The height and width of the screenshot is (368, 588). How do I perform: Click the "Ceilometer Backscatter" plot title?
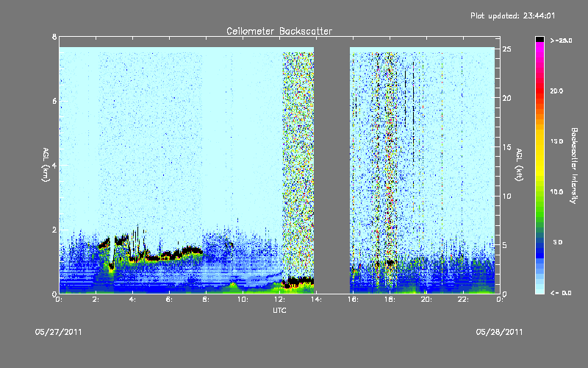tap(279, 31)
